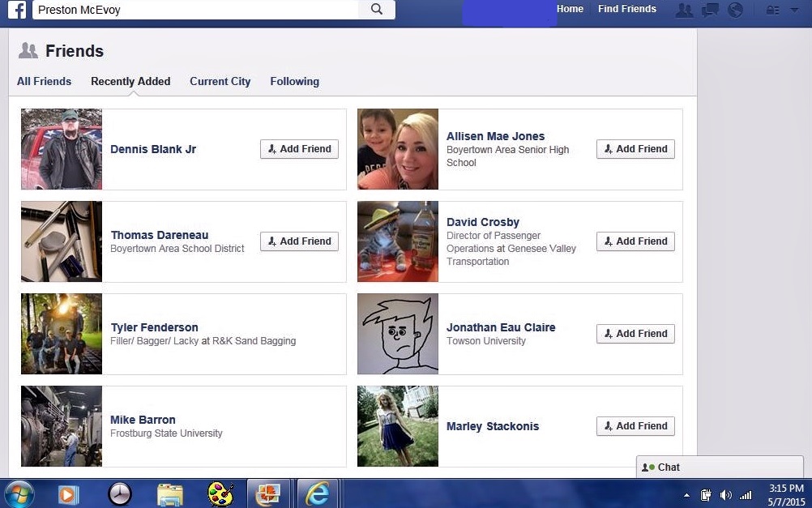Screen dimensions: 812x508
Task: Expand the account menu arrow
Action: tap(794, 10)
